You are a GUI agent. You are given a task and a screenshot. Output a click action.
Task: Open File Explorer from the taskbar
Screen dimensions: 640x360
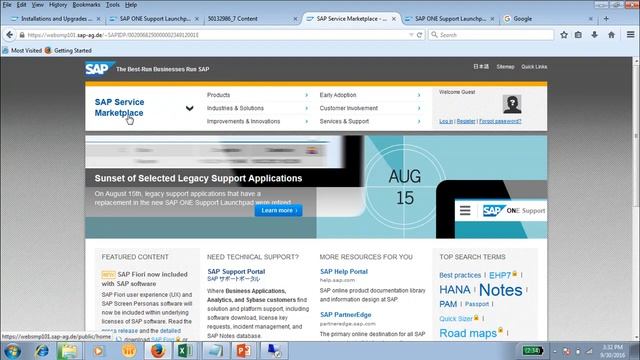pyautogui.click(x=69, y=351)
